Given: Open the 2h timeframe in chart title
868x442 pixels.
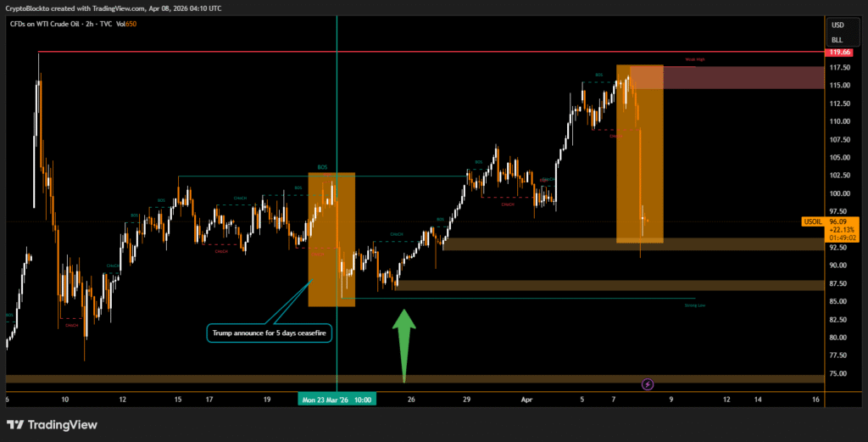Looking at the screenshot, I should 92,24.
